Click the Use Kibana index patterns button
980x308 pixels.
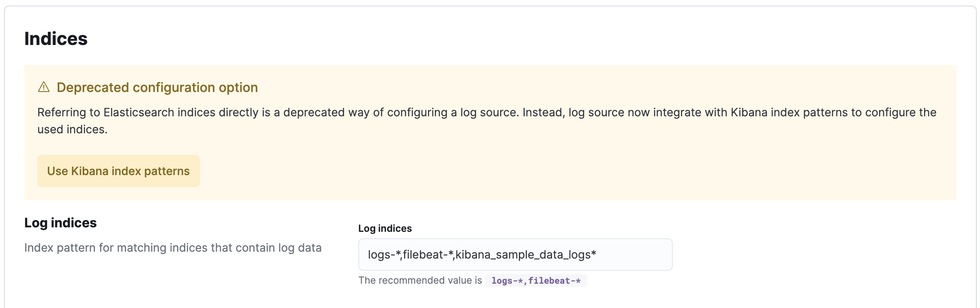[118, 171]
